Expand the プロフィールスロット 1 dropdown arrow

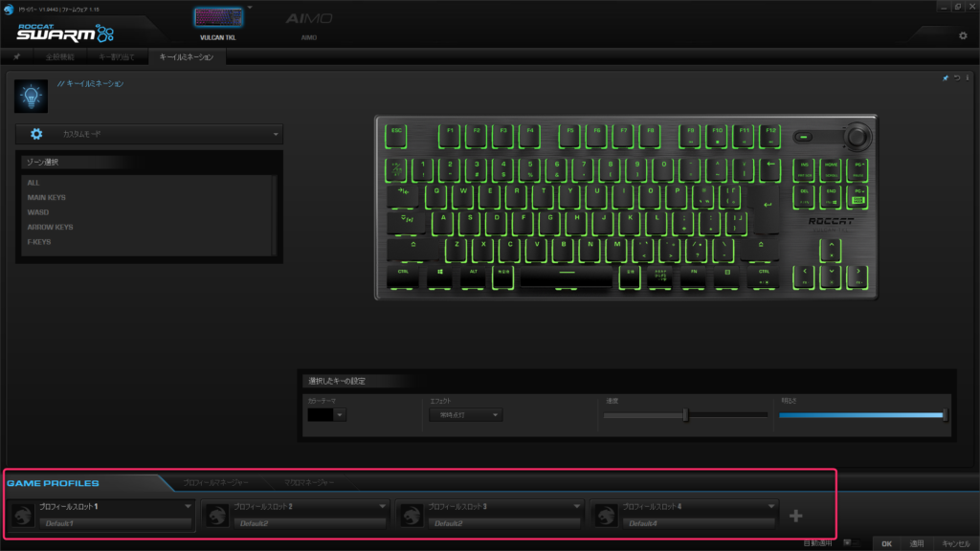[188, 507]
